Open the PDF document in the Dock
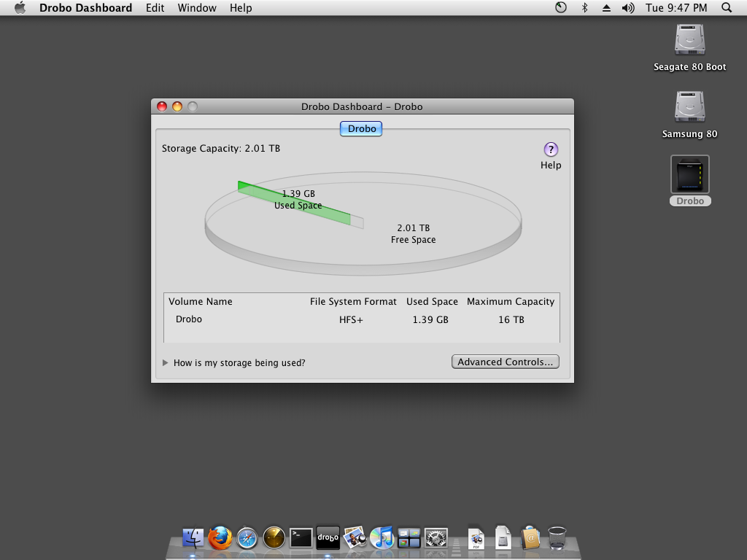 click(x=476, y=538)
